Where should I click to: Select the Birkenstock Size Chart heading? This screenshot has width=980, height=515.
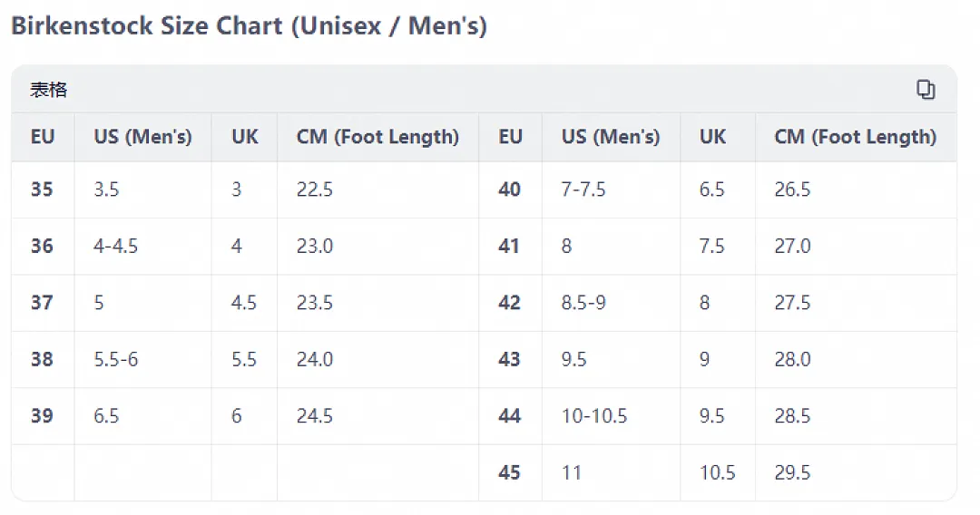click(249, 25)
